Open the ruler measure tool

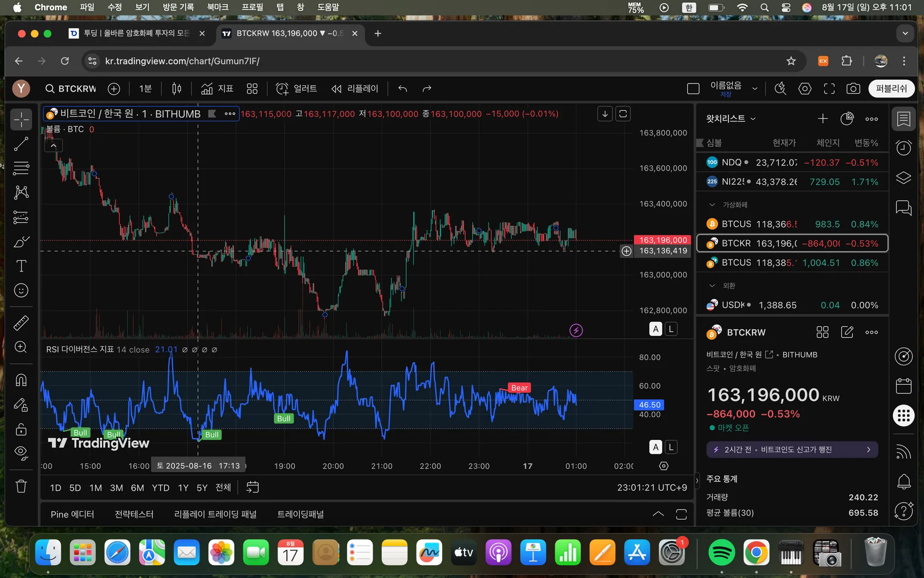point(21,323)
